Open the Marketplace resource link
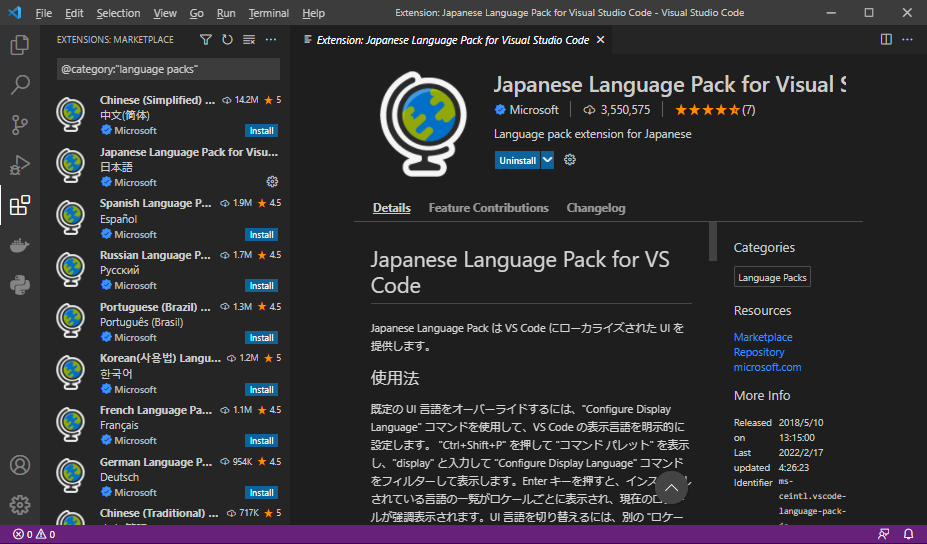 coord(763,337)
